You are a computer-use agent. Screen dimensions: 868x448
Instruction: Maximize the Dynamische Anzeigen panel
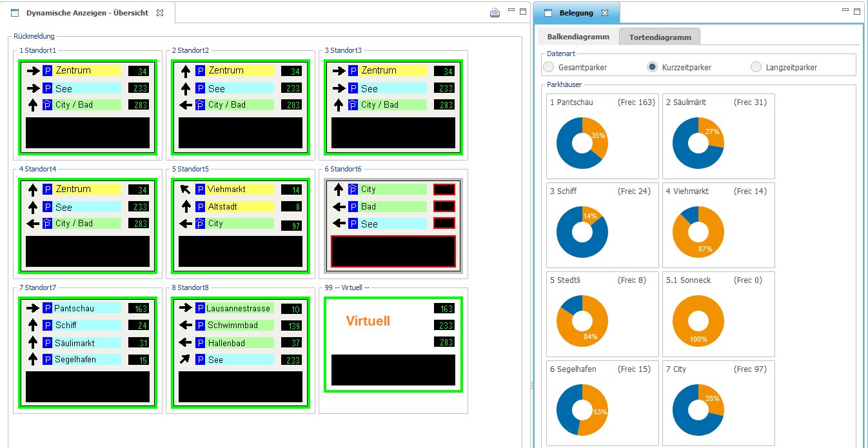pos(522,11)
